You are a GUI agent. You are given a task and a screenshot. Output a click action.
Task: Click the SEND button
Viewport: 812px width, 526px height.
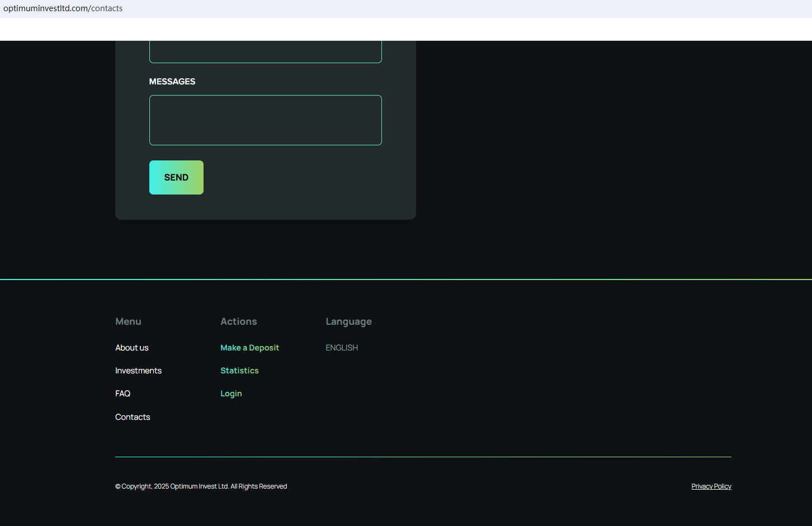tap(176, 177)
